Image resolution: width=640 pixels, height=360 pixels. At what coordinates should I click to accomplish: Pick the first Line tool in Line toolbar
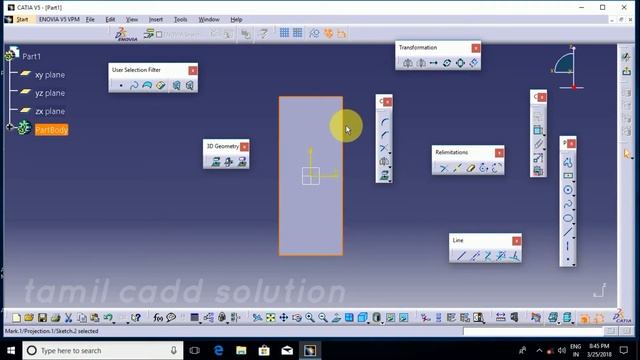[x=461, y=256]
